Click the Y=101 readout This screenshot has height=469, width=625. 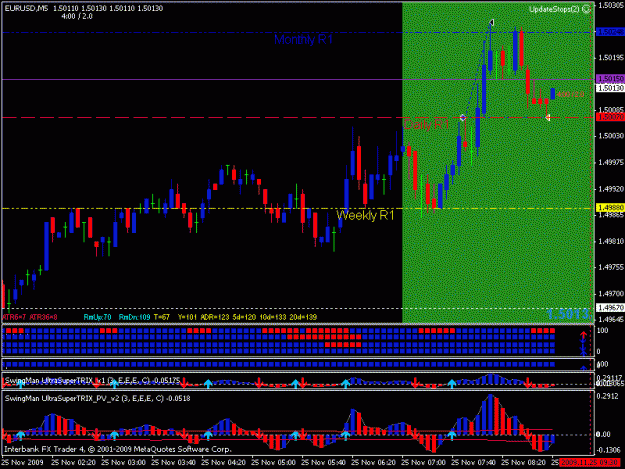[187, 317]
